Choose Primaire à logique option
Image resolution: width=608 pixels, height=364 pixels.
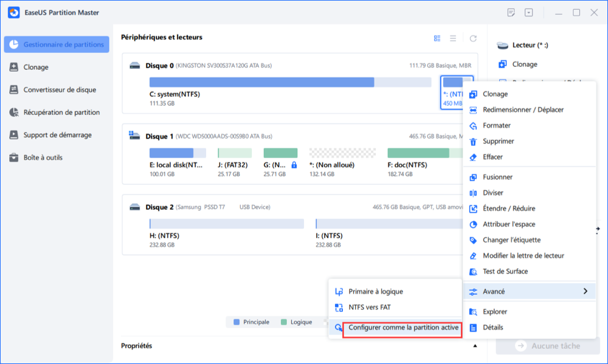pyautogui.click(x=375, y=292)
